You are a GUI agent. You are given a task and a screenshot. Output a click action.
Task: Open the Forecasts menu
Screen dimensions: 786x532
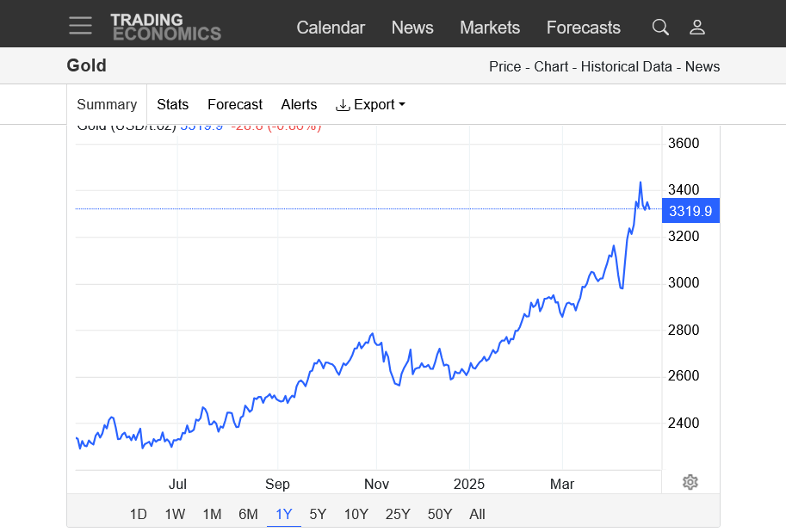[583, 28]
